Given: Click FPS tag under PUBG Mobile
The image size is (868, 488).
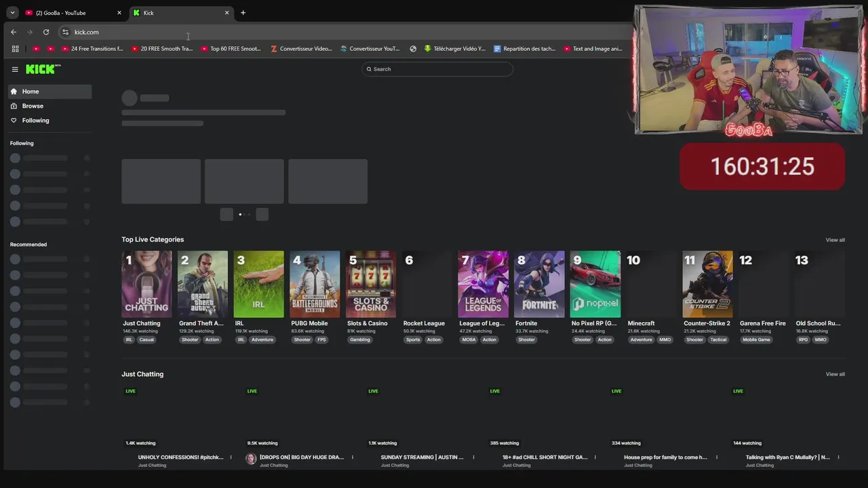Looking at the screenshot, I should (321, 340).
